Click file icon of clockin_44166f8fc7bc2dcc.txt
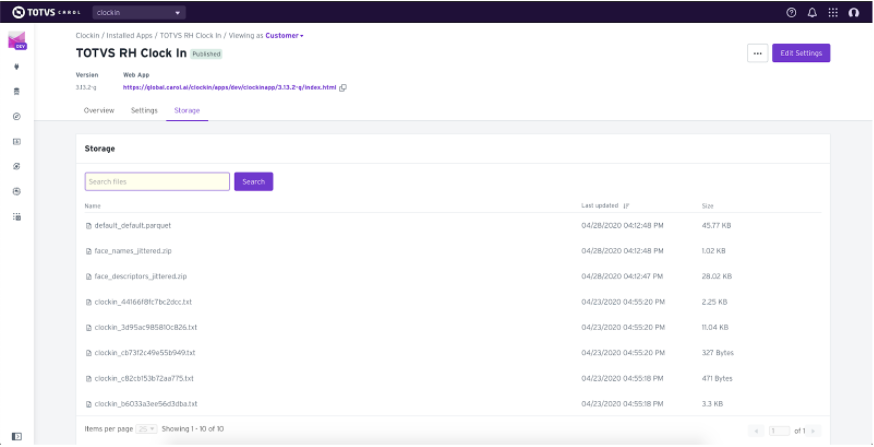874x447 pixels. pos(88,303)
